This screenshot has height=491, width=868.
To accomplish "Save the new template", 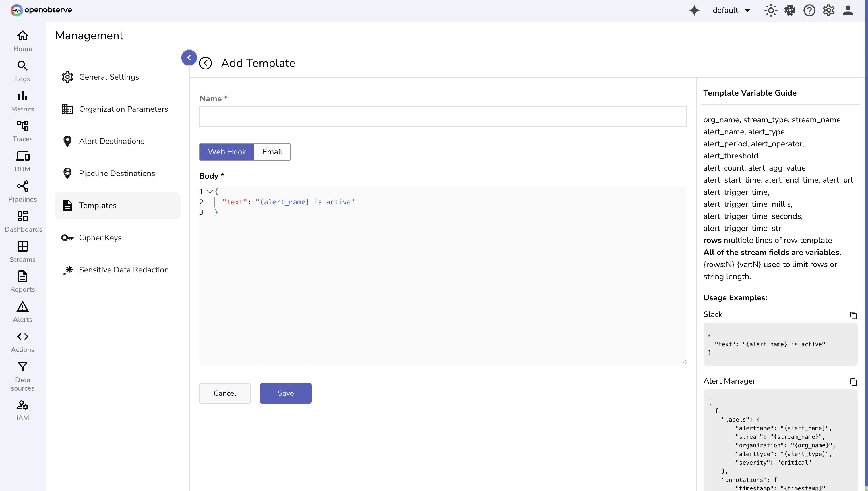I will 286,393.
